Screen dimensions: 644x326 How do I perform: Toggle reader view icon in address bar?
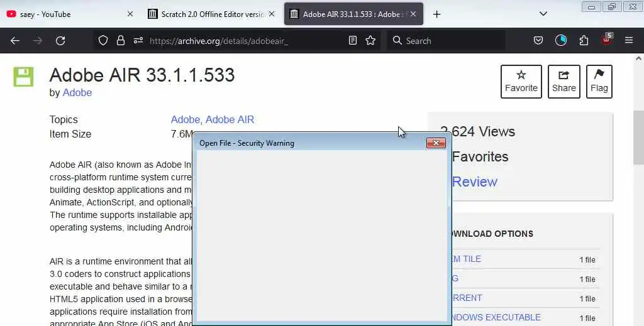click(x=352, y=40)
